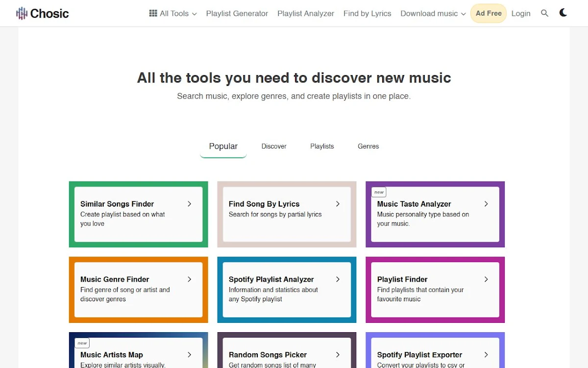588x368 pixels.
Task: Click the new badge on Music Artists Map
Action: coord(82,343)
